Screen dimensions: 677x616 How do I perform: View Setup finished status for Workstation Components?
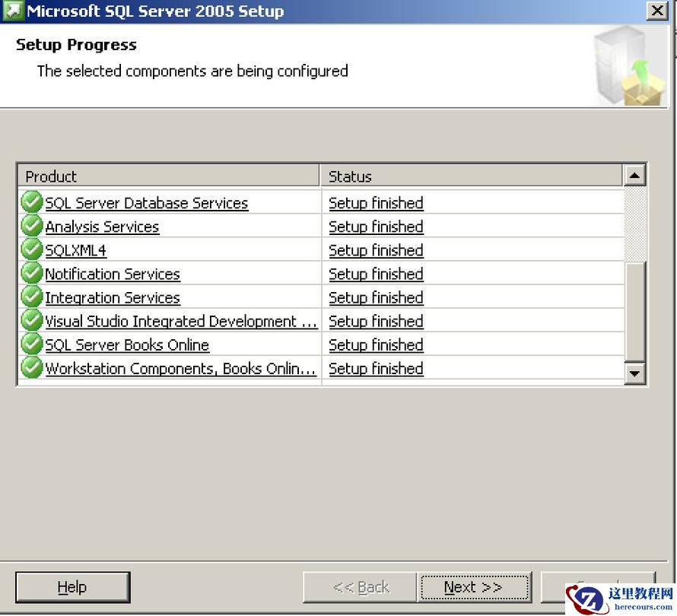click(376, 369)
